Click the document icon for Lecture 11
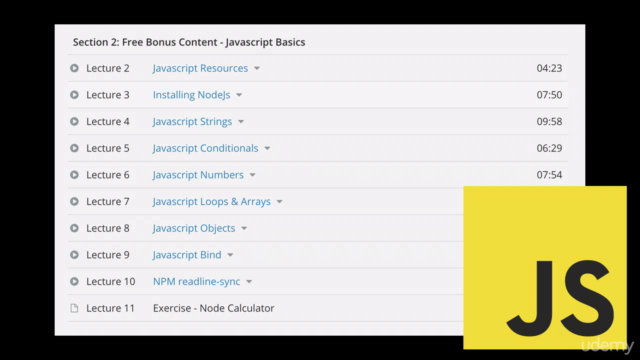This screenshot has width=640, height=360. (74, 308)
